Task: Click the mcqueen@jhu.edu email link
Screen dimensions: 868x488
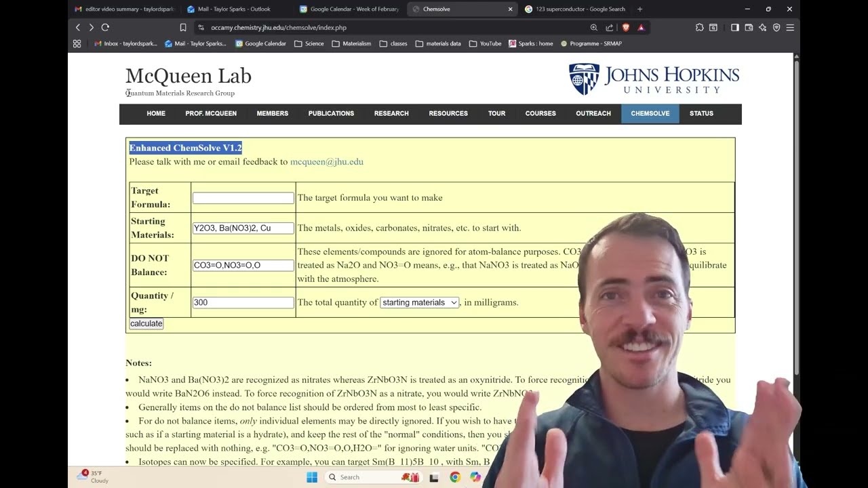Action: pyautogui.click(x=327, y=162)
